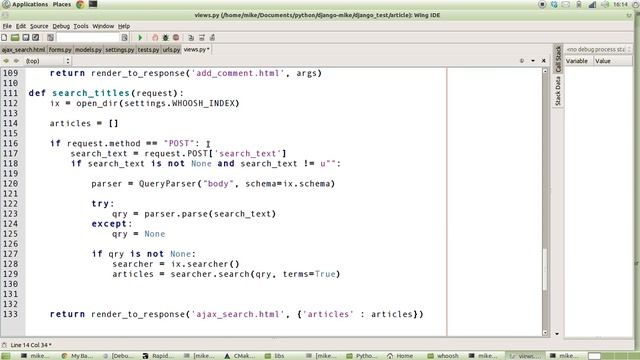
Task: Click the document icon right of the search field
Action: pos(124,38)
